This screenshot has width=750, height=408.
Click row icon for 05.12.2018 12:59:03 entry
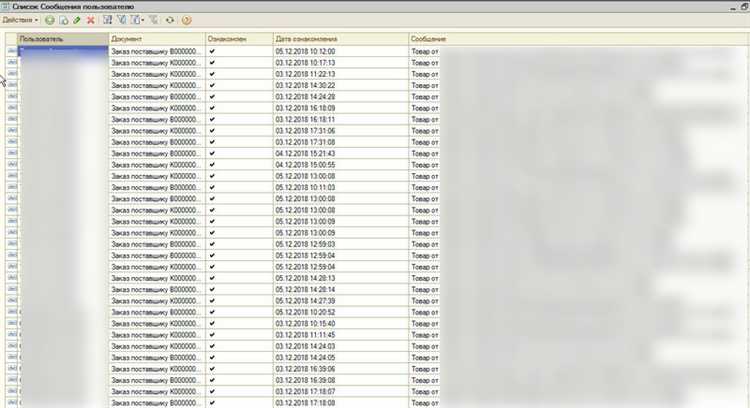tap(12, 244)
